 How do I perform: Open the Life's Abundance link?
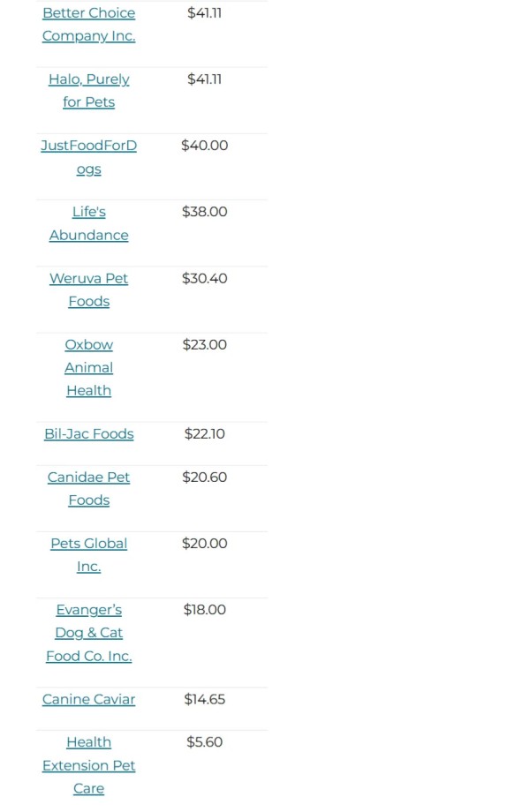point(88,223)
